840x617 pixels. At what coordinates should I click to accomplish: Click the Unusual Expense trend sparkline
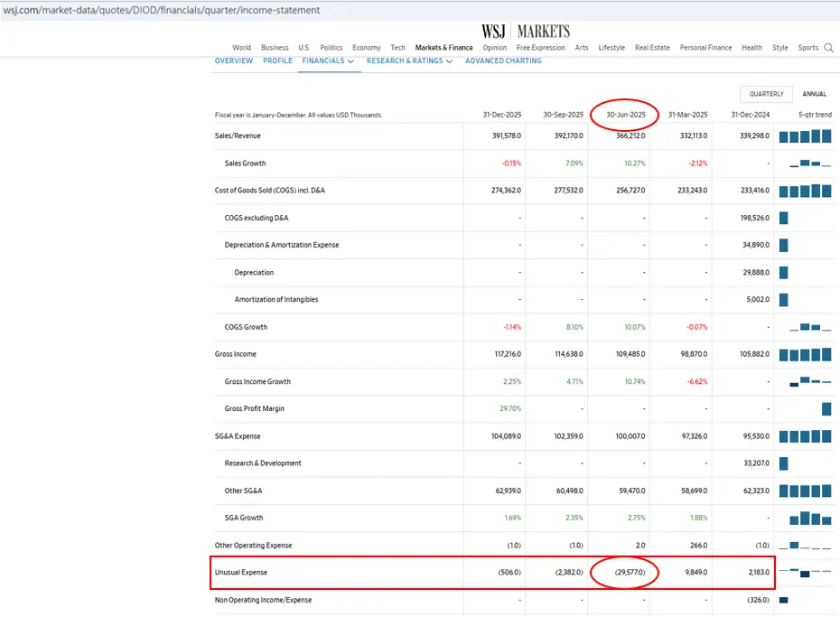click(805, 573)
